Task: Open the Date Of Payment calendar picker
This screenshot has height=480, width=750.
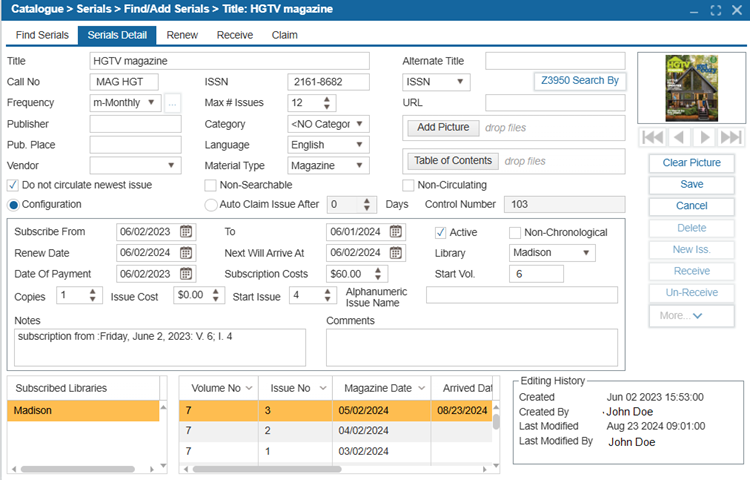Action: coord(186,274)
